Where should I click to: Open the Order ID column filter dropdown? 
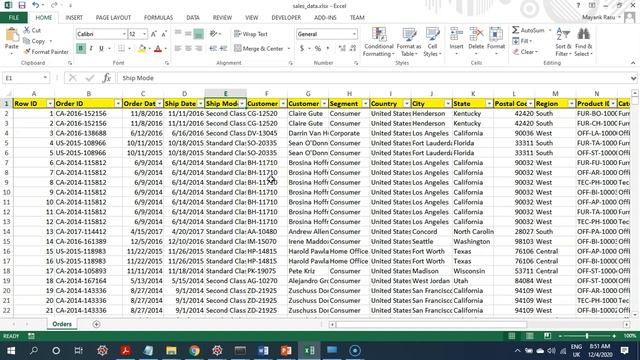[x=118, y=104]
